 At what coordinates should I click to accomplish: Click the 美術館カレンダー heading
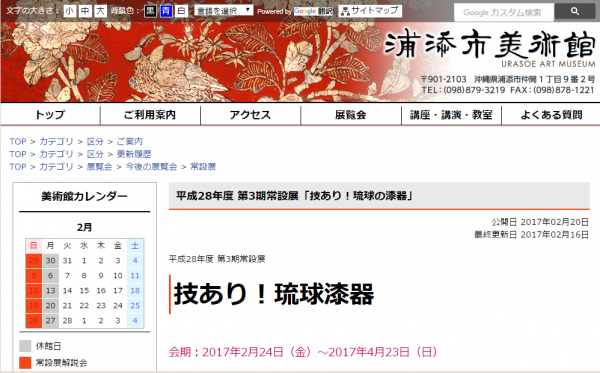tap(85, 196)
